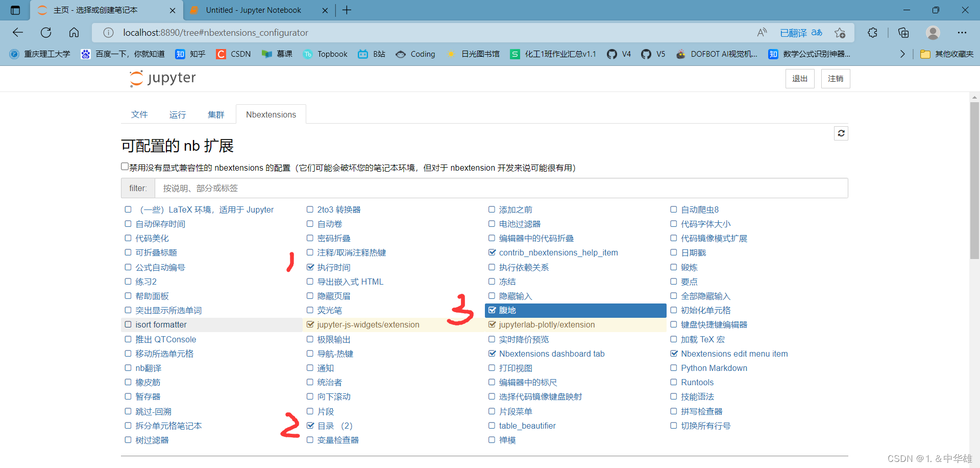Image resolution: width=980 pixels, height=468 pixels.
Task: Open the Topbook bookmark
Action: click(325, 54)
